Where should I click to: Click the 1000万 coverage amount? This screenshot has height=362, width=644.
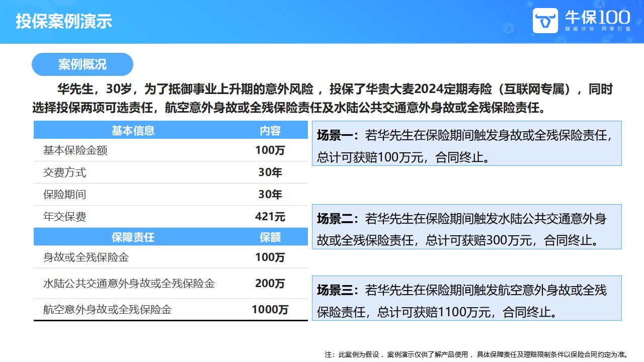tap(270, 310)
